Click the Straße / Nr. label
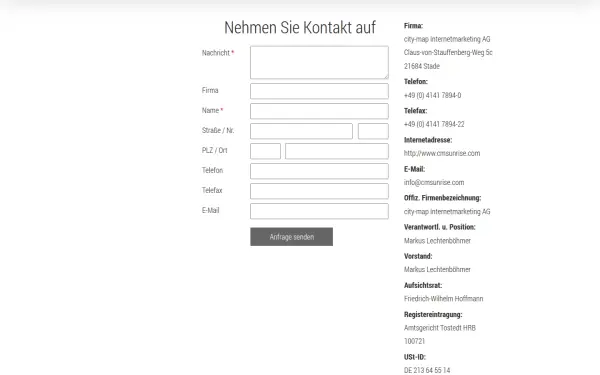This screenshot has width=600, height=375. pos(218,130)
